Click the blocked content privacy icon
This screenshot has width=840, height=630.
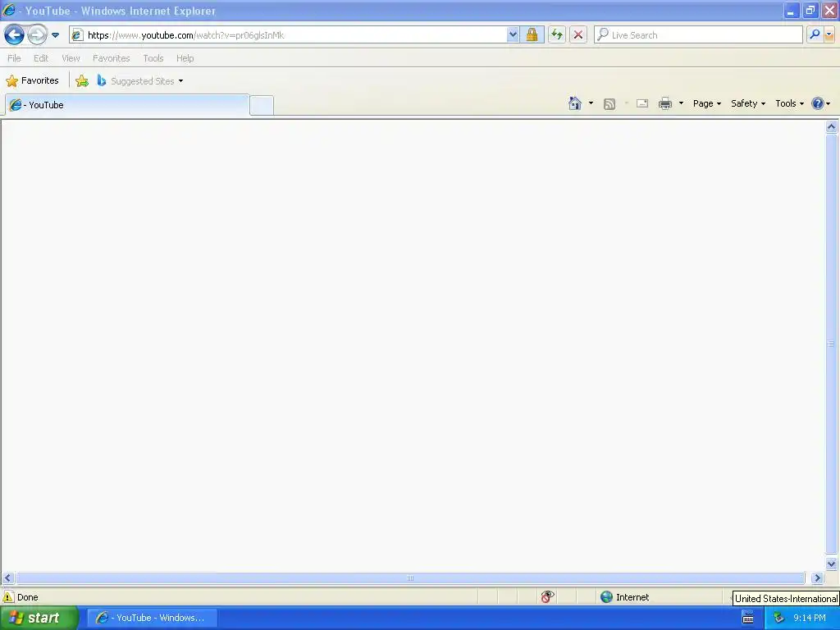click(547, 597)
